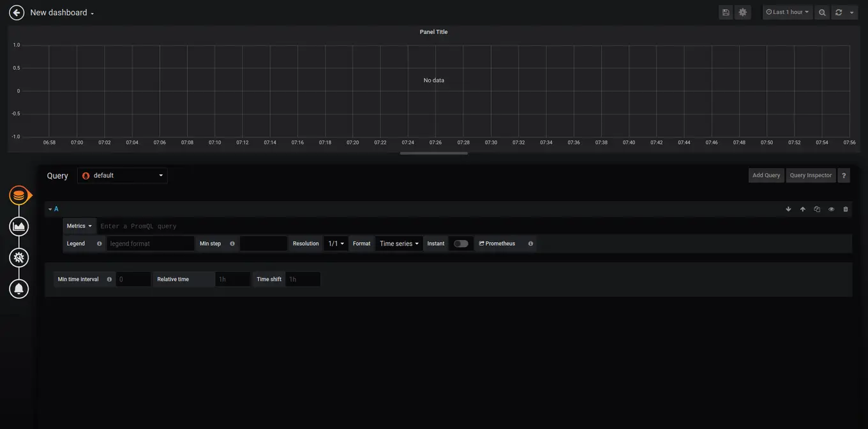Enable the Instant query toggle

(x=460, y=243)
